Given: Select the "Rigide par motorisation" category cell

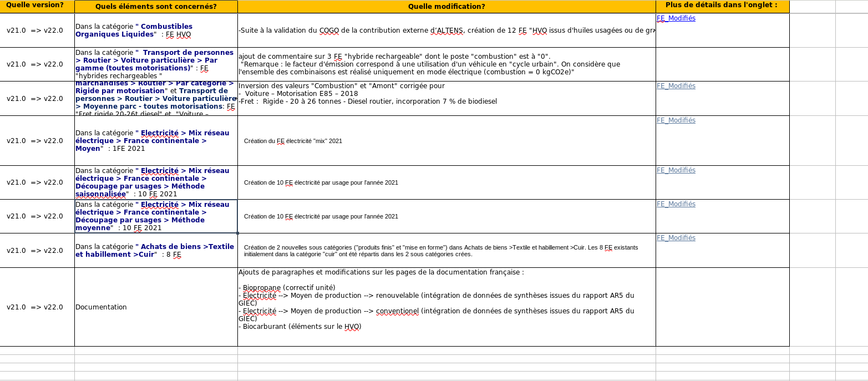Looking at the screenshot, I should (156, 99).
